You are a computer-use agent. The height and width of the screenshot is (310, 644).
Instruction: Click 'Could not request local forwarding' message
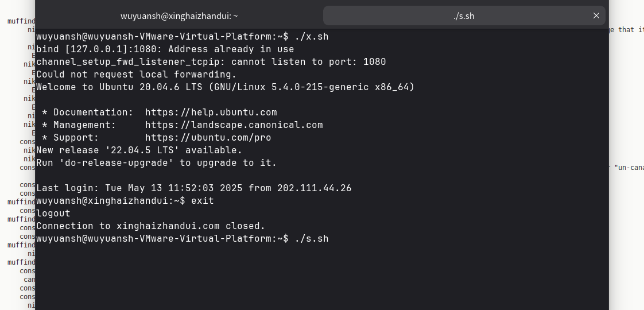136,75
